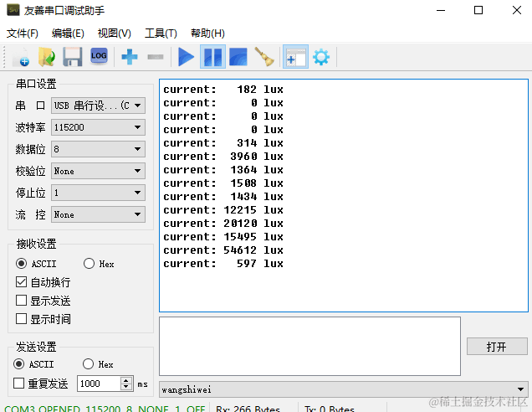Toggle the window-on-top panel icon

tap(295, 57)
